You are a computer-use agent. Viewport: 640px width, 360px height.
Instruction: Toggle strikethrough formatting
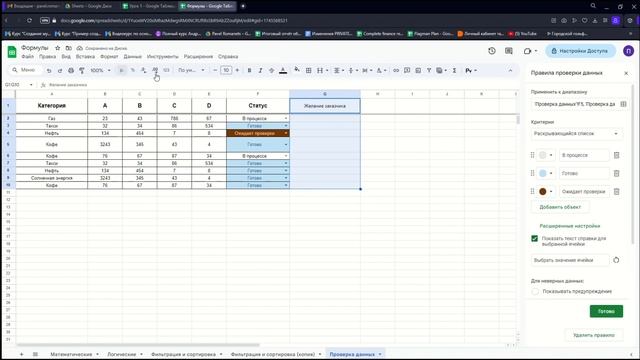pyautogui.click(x=271, y=71)
